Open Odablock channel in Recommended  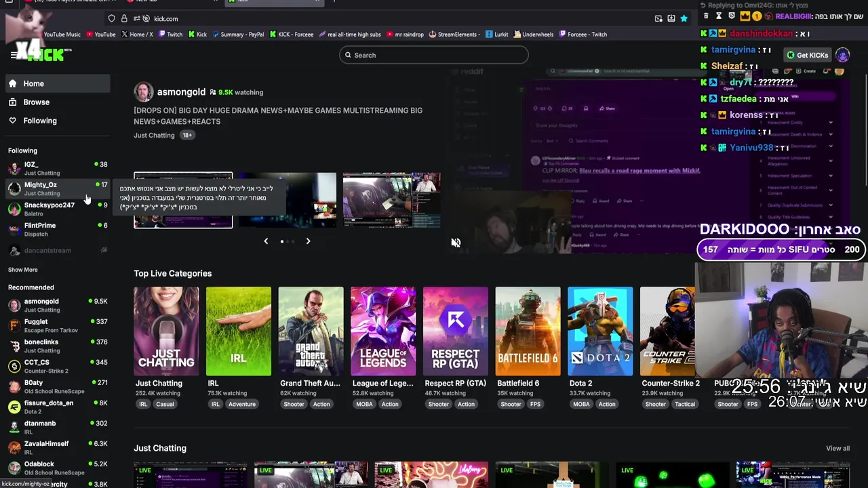point(58,468)
